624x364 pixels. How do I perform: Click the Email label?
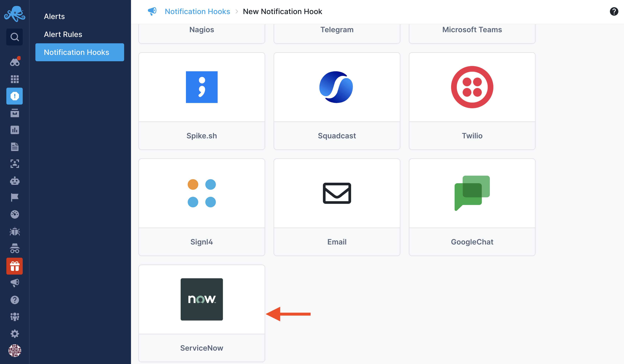pos(337,242)
